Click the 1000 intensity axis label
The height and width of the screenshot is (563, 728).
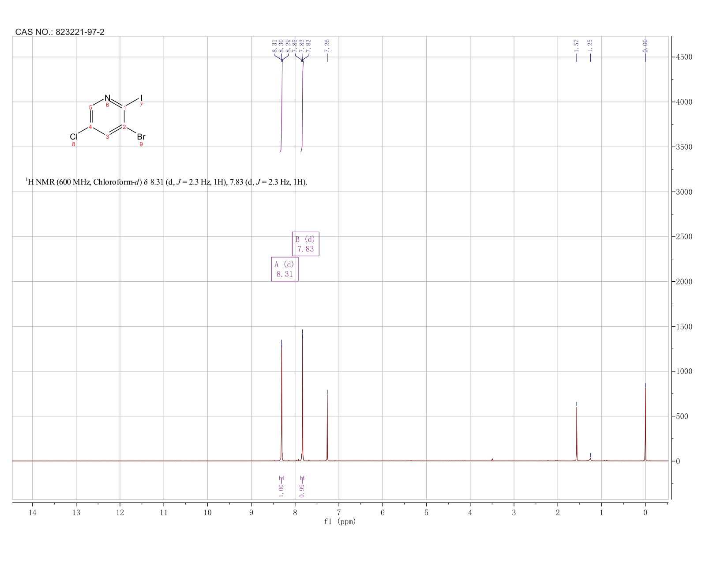683,371
